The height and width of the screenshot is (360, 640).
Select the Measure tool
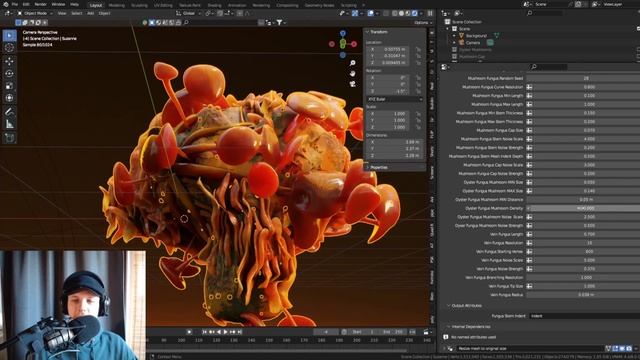point(9,124)
